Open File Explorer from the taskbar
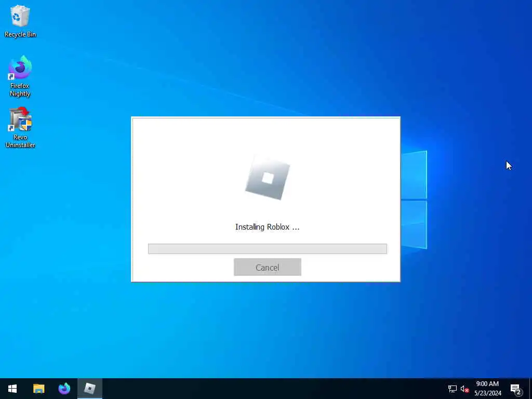This screenshot has width=532, height=399. [x=38, y=389]
